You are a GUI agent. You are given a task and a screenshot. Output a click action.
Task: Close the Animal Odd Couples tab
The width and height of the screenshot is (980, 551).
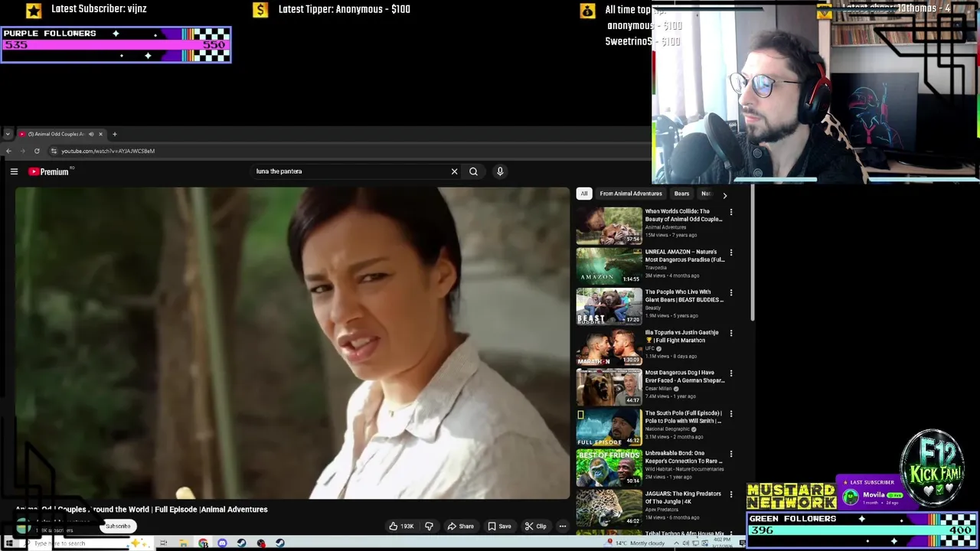click(100, 134)
